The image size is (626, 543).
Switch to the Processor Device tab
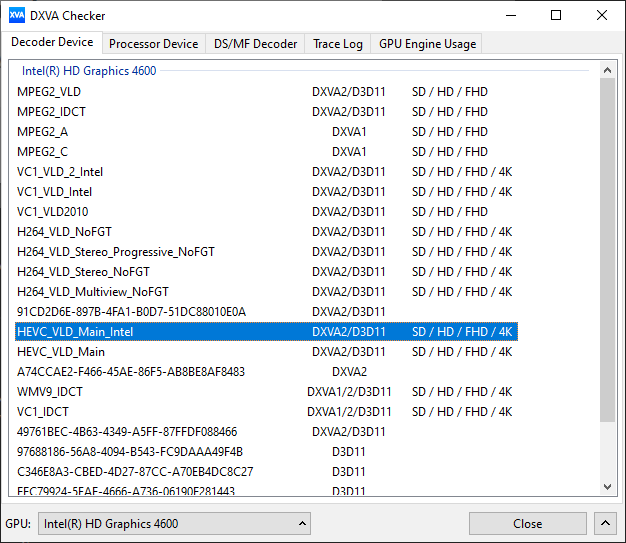154,44
